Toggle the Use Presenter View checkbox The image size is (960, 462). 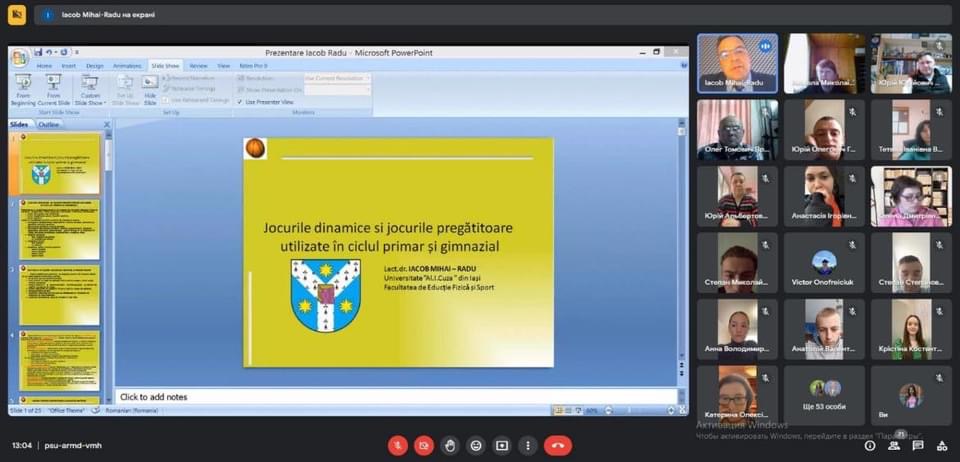click(240, 102)
